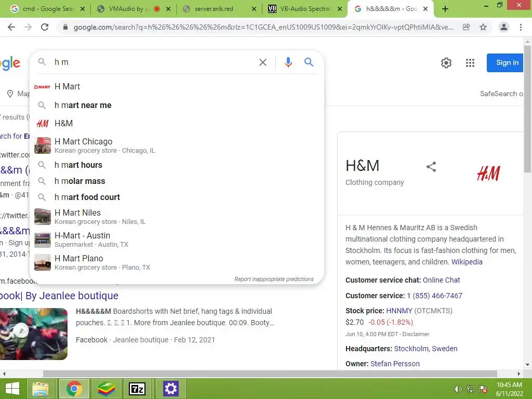Click Report inappropriate predictions
Viewport: 532px width, 399px height.
pyautogui.click(x=274, y=279)
